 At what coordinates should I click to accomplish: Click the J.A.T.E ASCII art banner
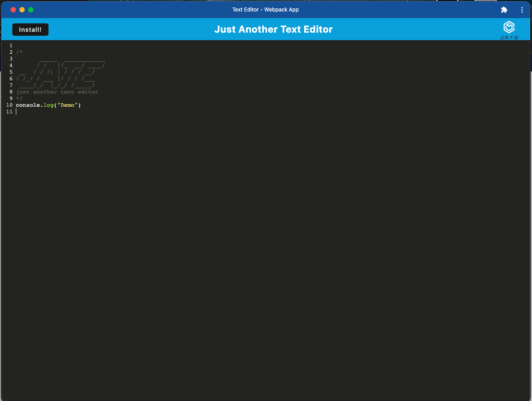point(60,74)
